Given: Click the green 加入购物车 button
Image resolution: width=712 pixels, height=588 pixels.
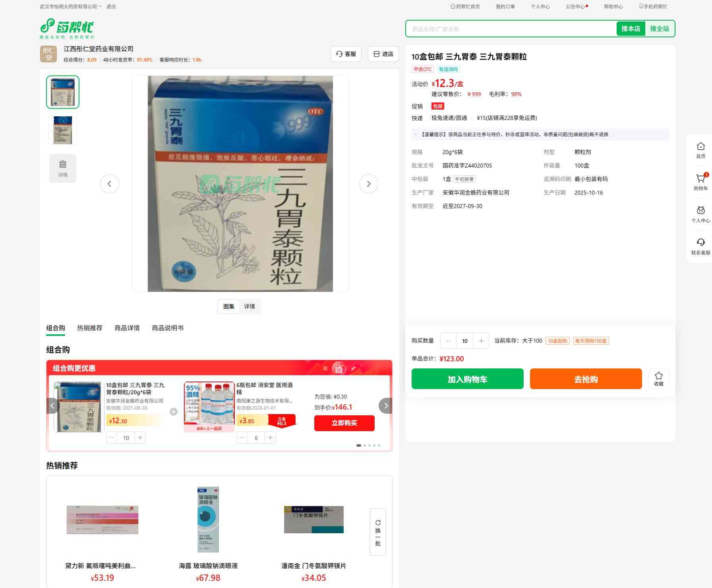Looking at the screenshot, I should coord(467,379).
